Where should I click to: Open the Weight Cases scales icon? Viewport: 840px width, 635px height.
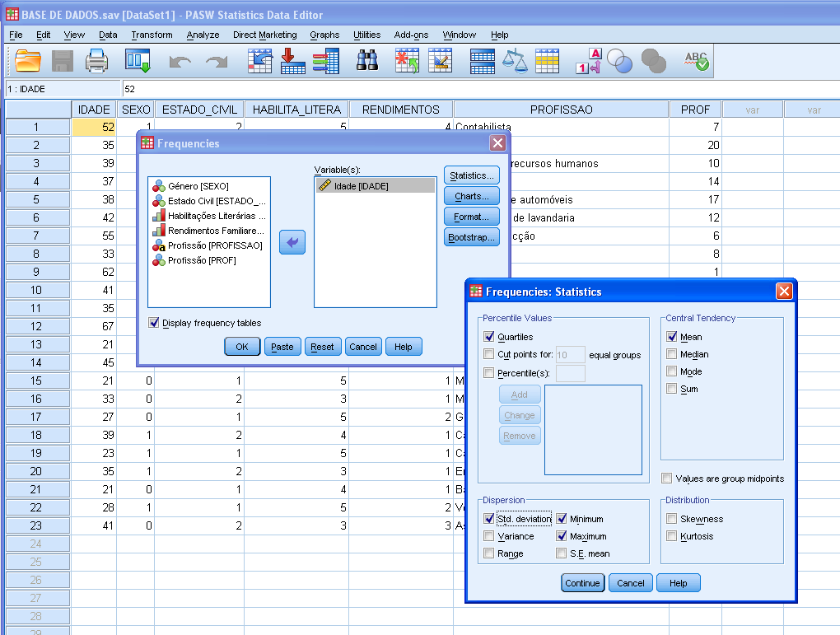(x=514, y=60)
